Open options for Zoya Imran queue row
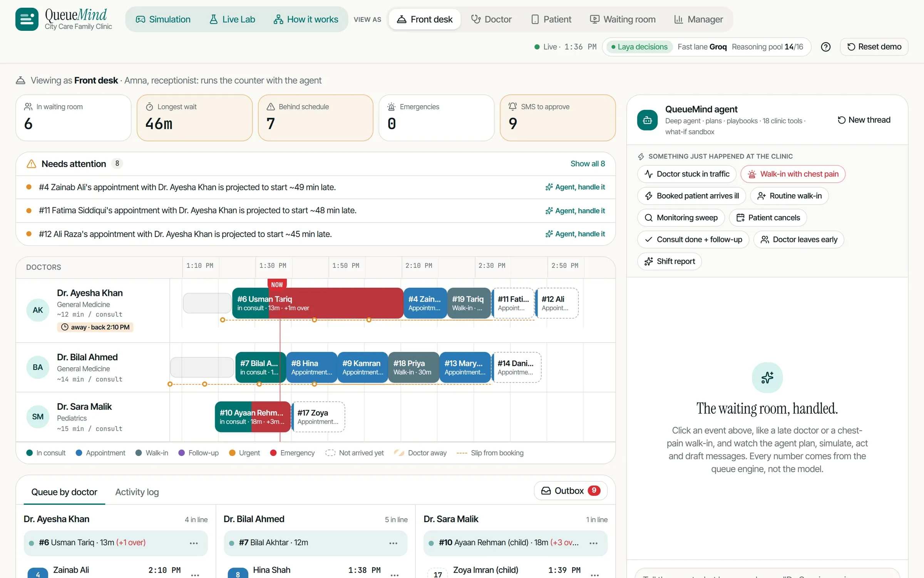The image size is (924, 578). 595,575
